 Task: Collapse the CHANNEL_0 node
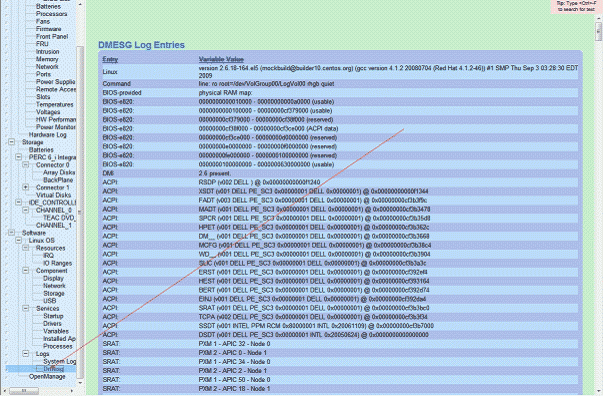pos(25,210)
